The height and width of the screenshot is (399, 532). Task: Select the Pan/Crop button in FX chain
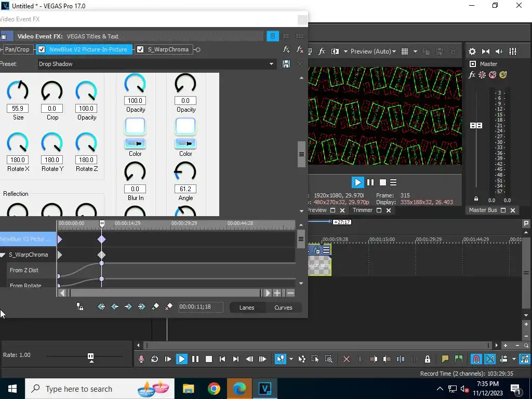click(17, 49)
